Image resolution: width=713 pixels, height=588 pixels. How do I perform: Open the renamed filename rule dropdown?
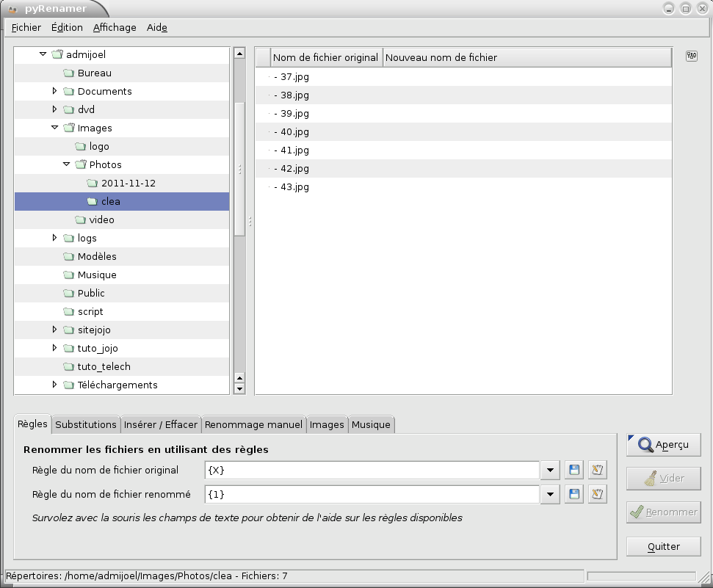[550, 496]
